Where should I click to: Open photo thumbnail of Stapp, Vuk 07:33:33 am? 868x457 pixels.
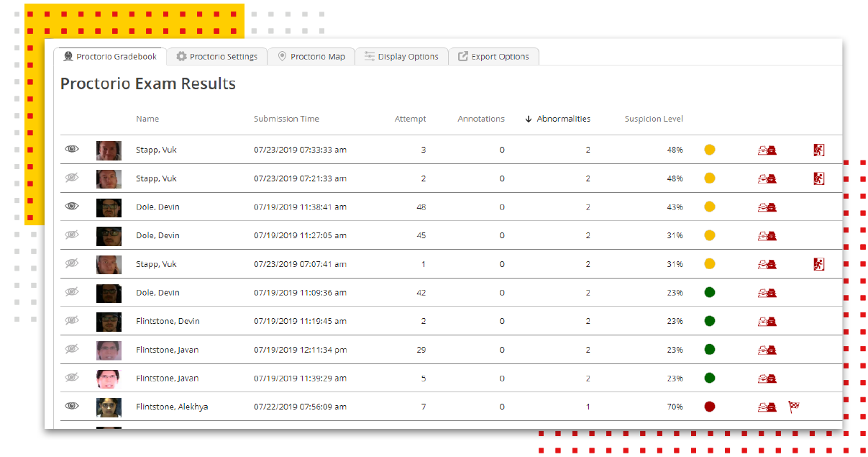[x=109, y=150]
